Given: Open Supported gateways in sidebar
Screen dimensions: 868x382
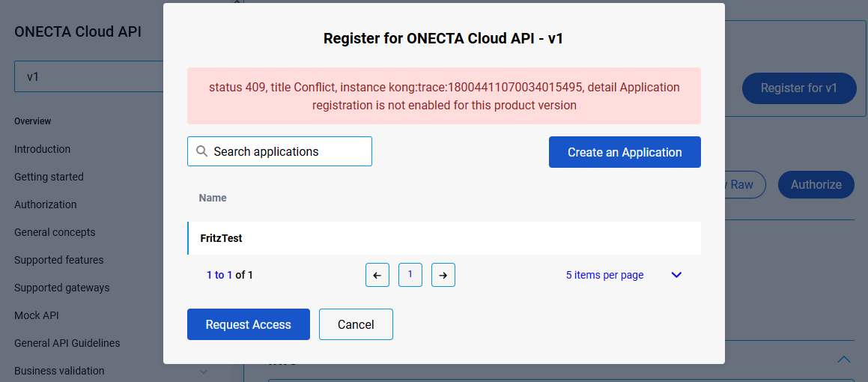Looking at the screenshot, I should tap(62, 288).
